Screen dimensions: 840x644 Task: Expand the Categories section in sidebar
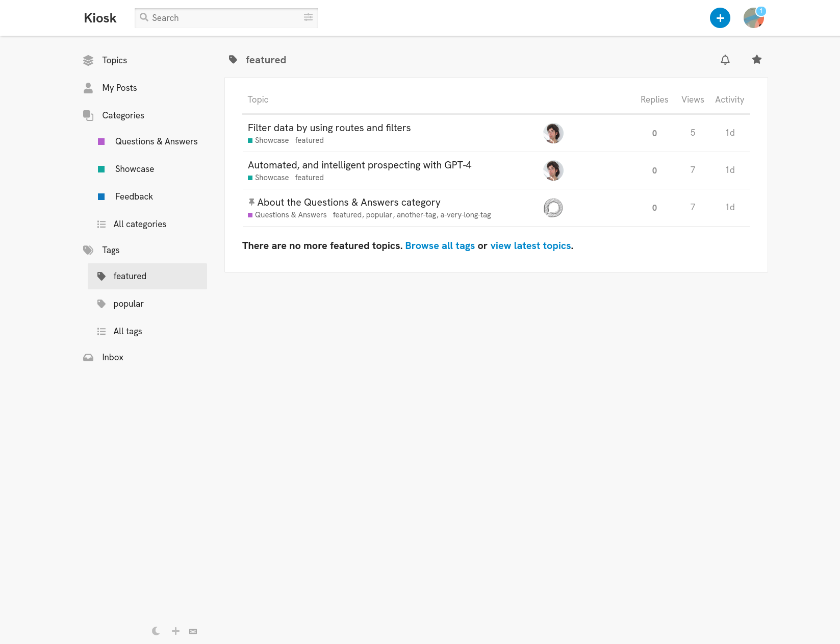coord(123,115)
